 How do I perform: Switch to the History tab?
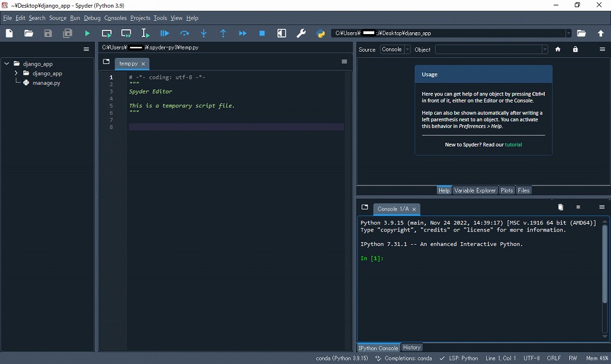pos(412,347)
